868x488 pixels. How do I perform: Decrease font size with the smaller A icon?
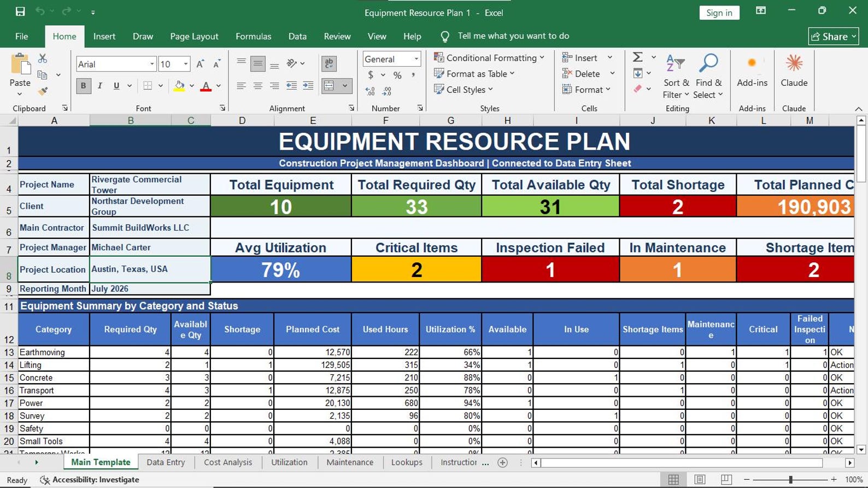(x=216, y=64)
